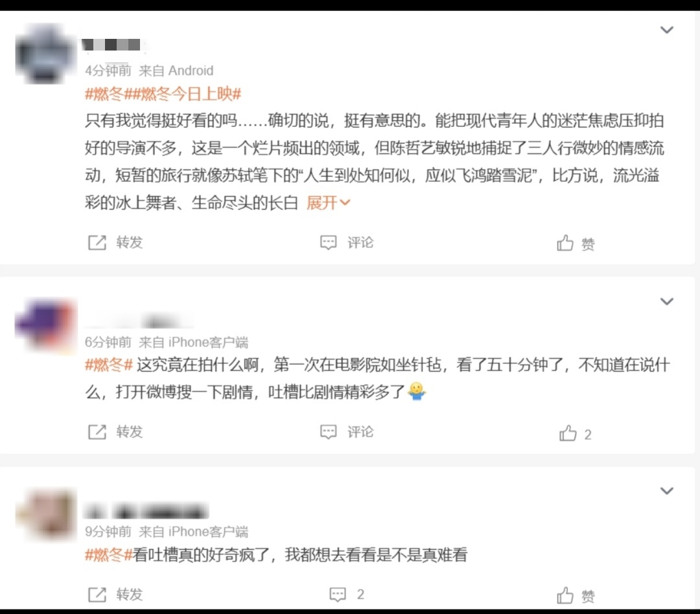Open blurred username on third post
This screenshot has width=700, height=614.
point(146,511)
